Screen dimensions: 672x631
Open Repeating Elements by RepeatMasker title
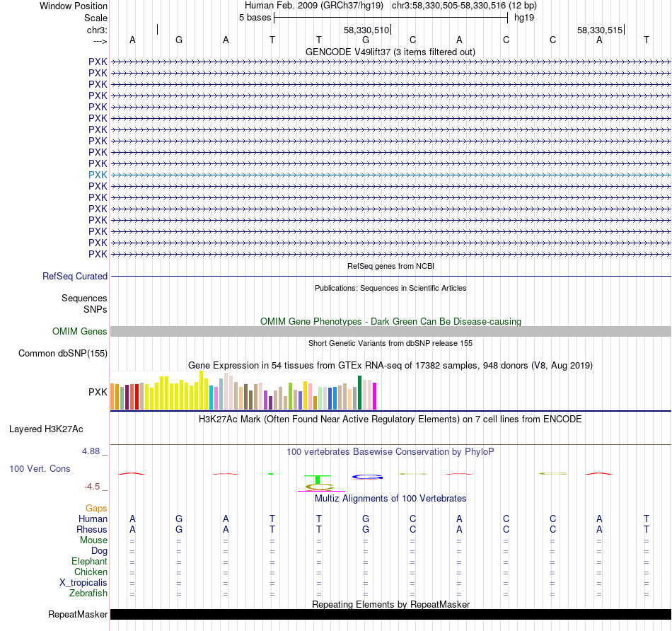(x=390, y=604)
